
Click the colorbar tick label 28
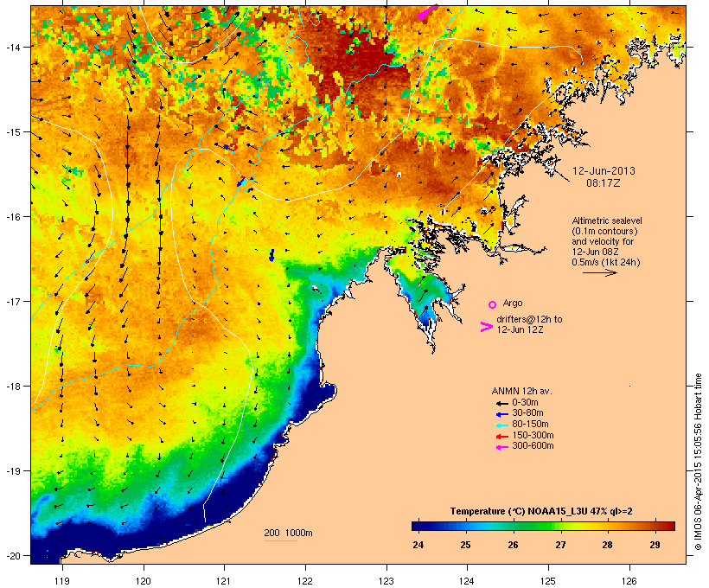pos(607,545)
